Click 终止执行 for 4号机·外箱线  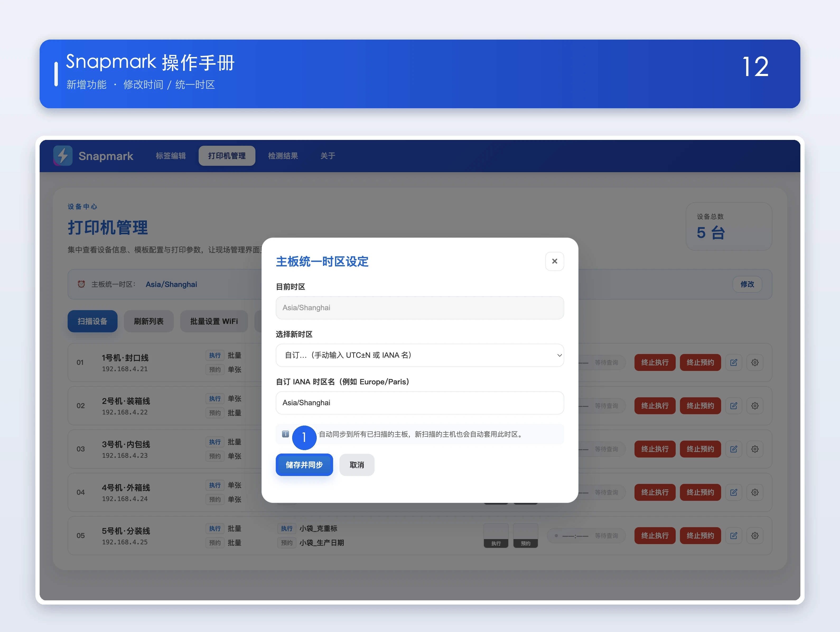click(x=655, y=492)
